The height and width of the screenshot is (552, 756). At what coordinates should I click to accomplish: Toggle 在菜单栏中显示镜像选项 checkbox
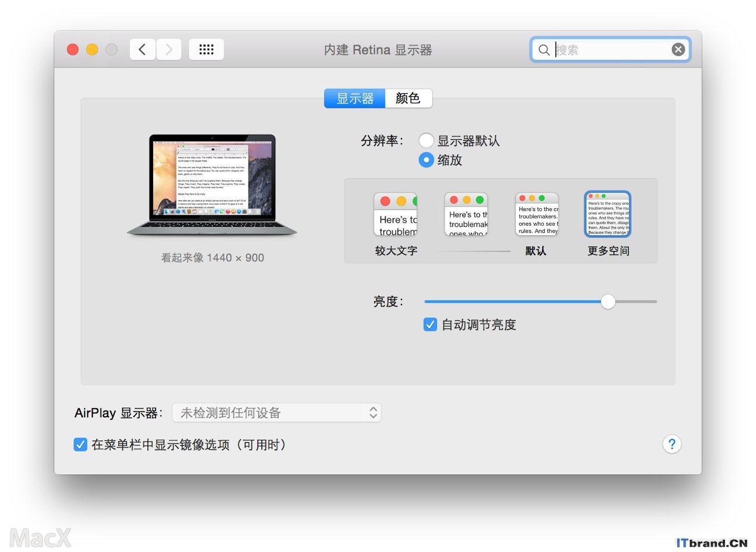[x=81, y=444]
